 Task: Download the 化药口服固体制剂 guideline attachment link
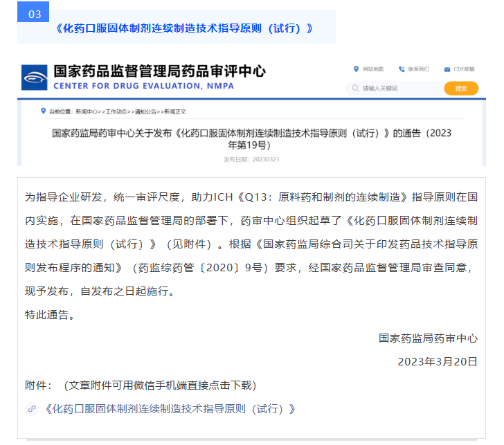click(x=170, y=409)
